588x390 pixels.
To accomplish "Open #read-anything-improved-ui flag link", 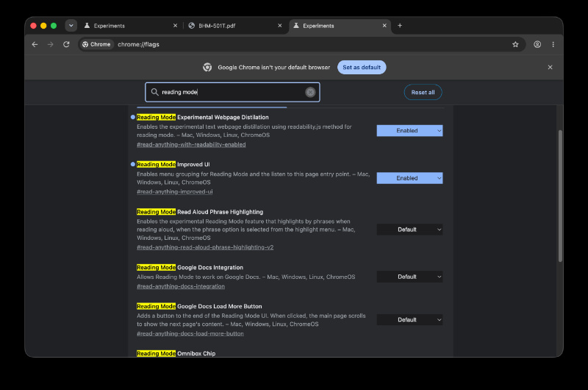I will pos(175,192).
